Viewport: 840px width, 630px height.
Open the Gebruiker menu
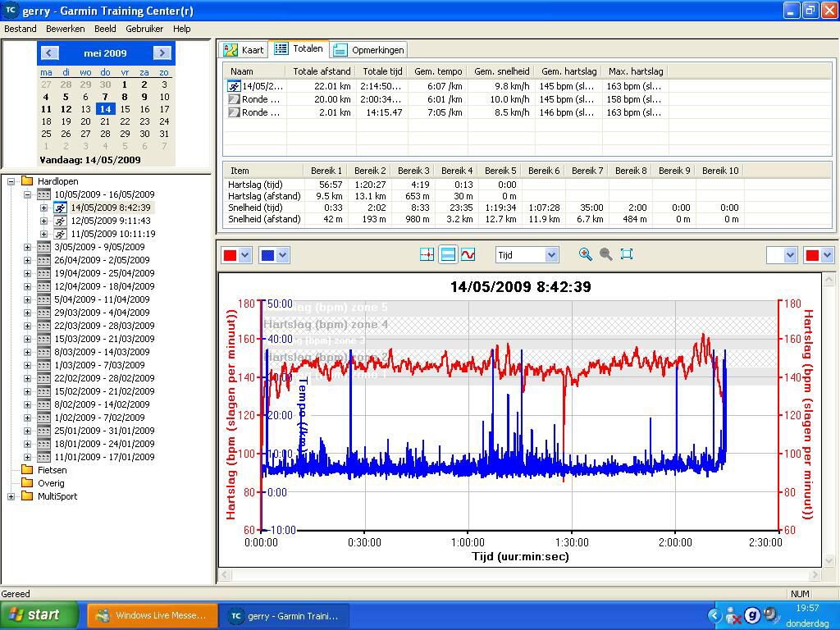(144, 29)
